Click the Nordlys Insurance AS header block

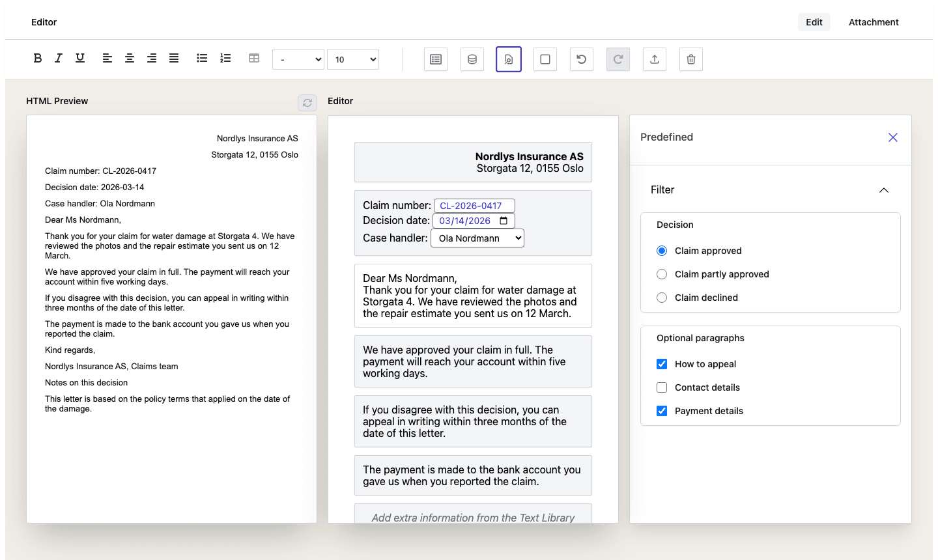coord(473,162)
